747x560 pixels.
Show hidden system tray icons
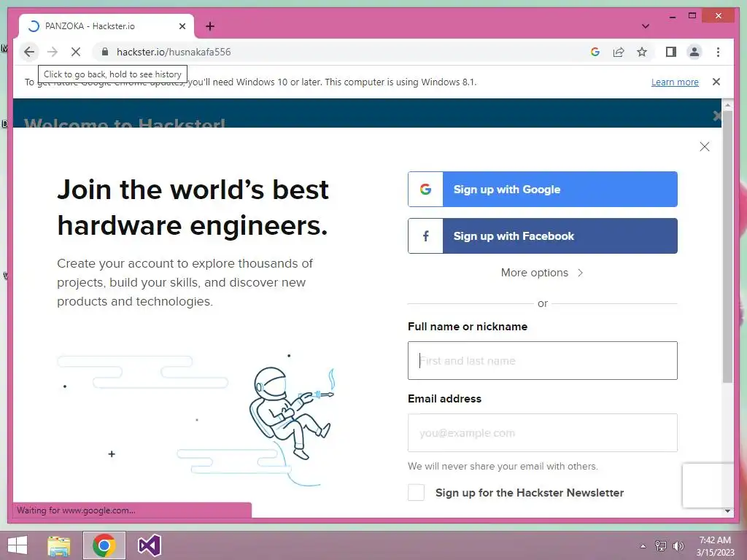click(643, 545)
